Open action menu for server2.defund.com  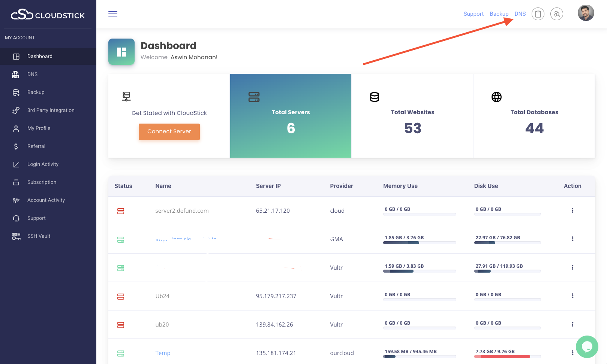(572, 210)
